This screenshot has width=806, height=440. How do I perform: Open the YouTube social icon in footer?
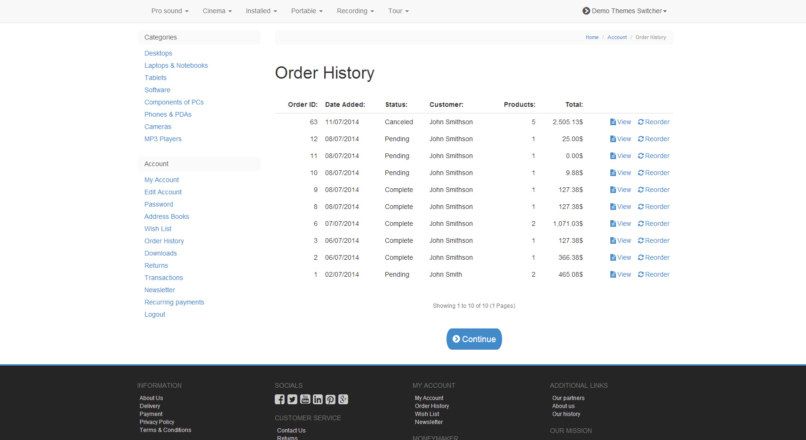[x=305, y=399]
